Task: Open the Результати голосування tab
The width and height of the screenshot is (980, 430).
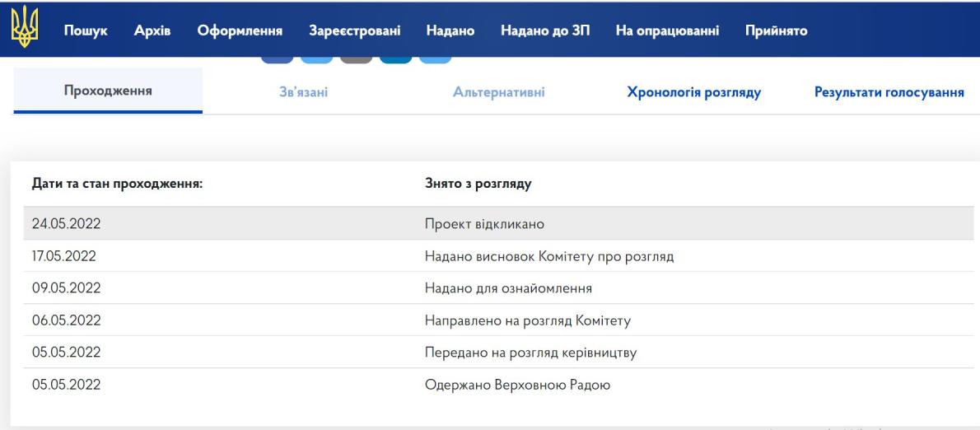Action: 889,92
